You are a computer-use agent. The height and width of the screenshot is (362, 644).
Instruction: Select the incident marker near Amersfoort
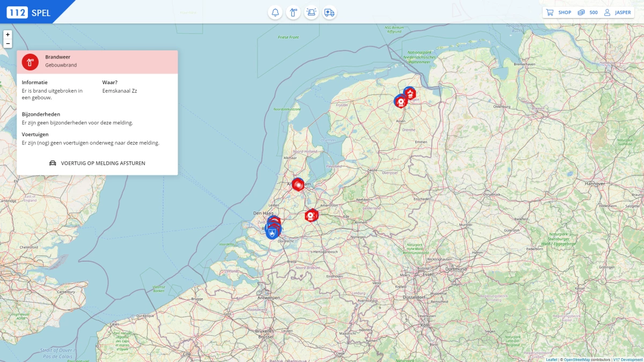click(311, 215)
